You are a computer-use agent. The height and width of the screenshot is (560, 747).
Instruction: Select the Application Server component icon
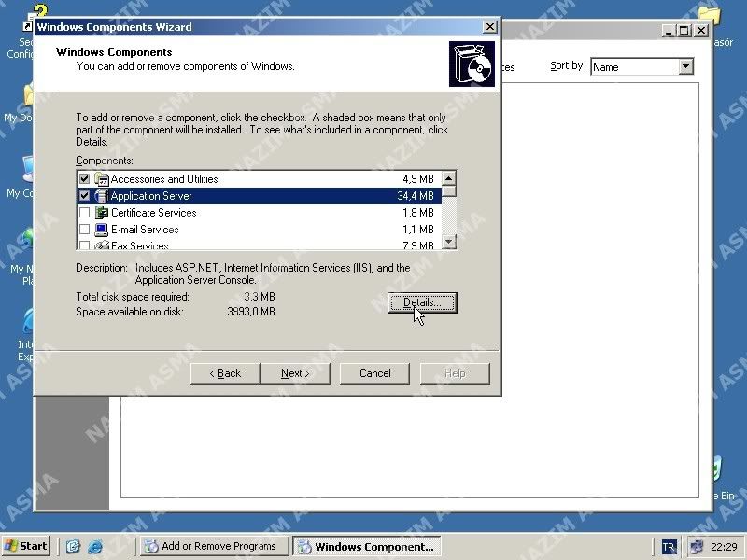tap(102, 196)
